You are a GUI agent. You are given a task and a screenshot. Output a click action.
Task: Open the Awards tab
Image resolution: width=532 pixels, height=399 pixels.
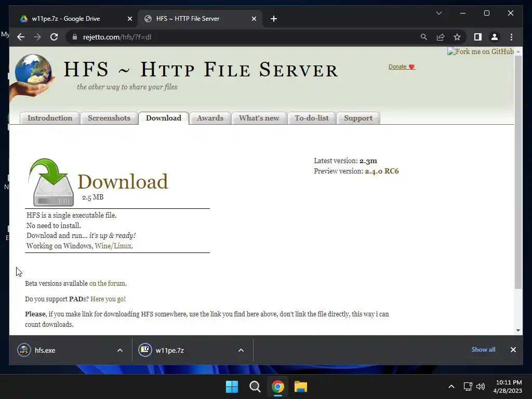(210, 118)
